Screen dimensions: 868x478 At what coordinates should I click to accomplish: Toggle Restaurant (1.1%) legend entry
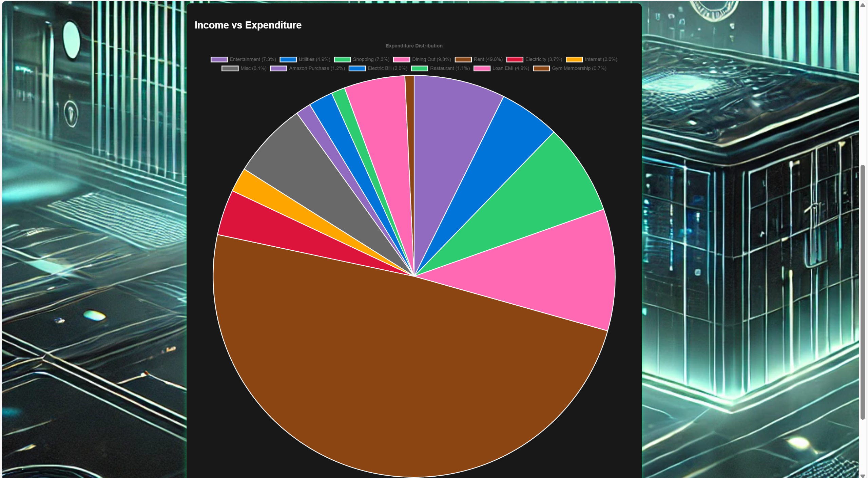(x=449, y=69)
